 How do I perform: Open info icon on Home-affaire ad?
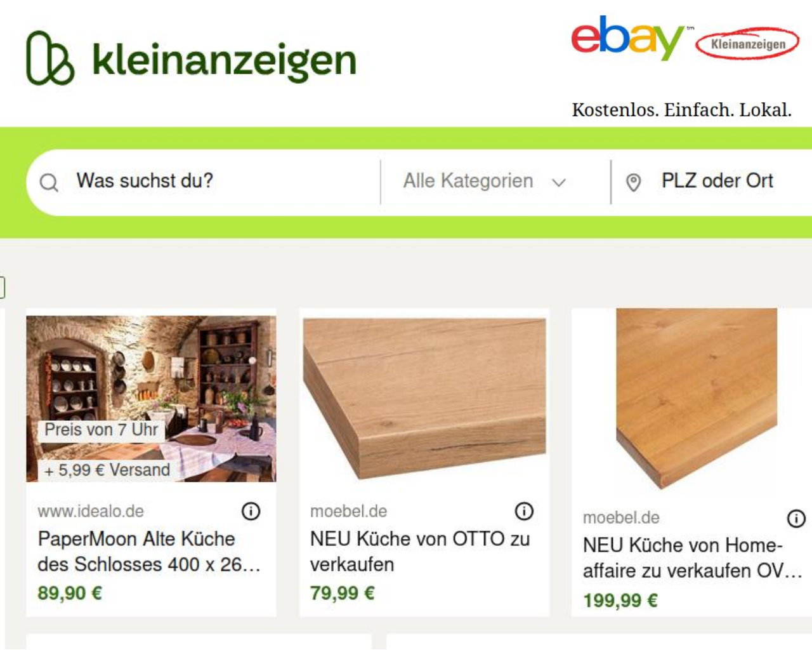pos(796,518)
